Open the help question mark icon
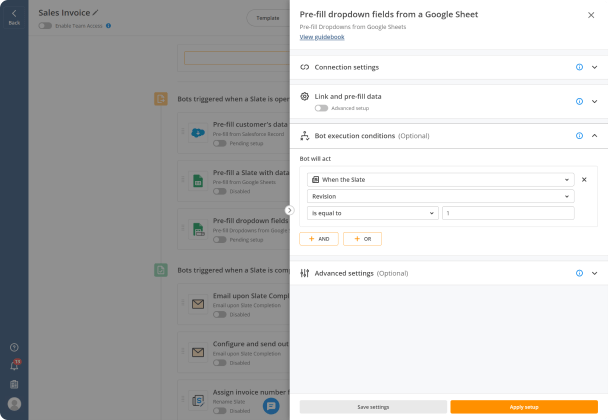 click(x=14, y=347)
